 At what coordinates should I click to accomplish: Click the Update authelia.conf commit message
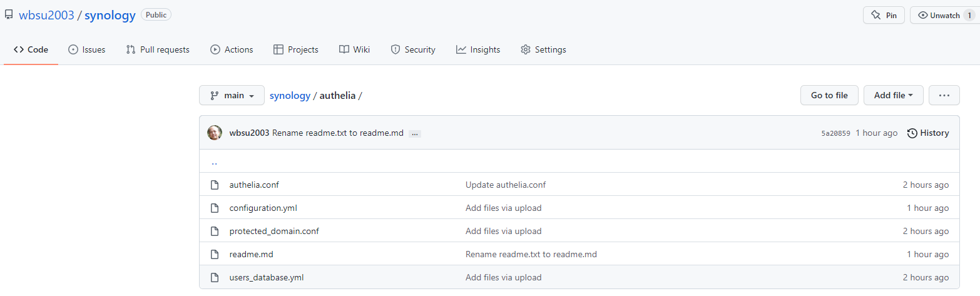tap(506, 185)
